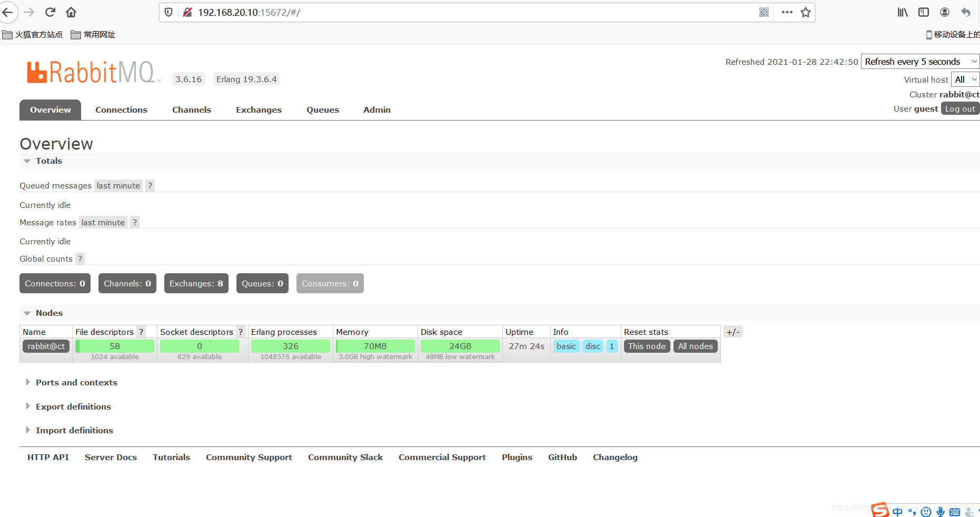980x517 pixels.
Task: Open File descriptors help question mark
Action: (141, 332)
